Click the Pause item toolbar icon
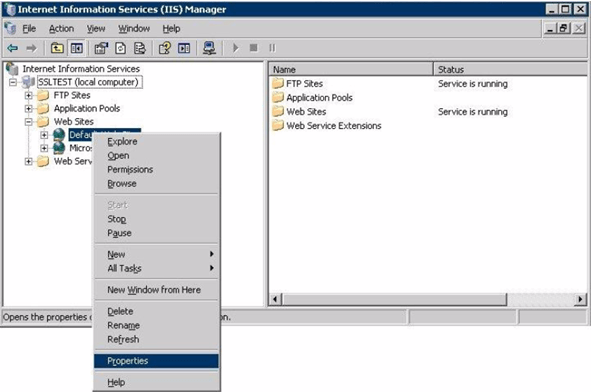 pyautogui.click(x=272, y=48)
